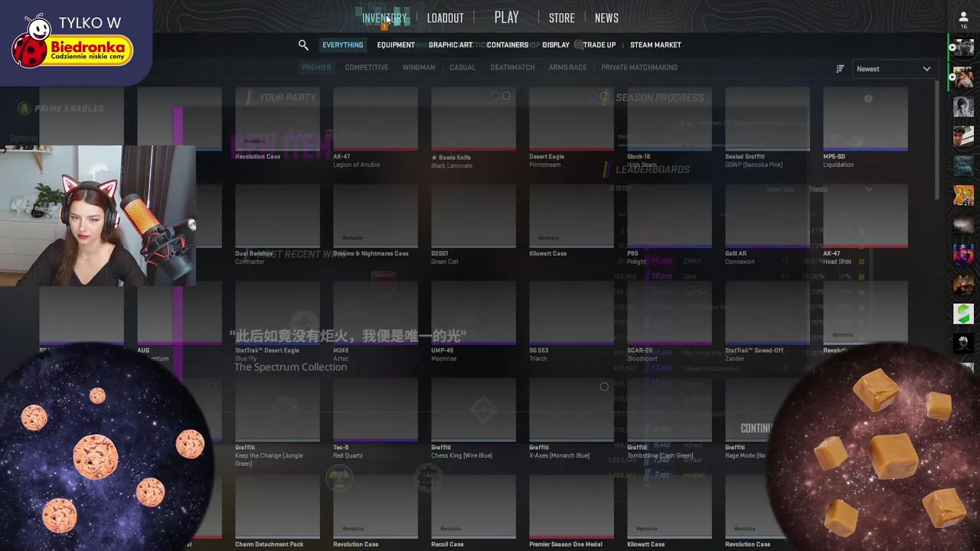Select the G3SG1 Green Cell item
Viewport: 980px width, 551px height.
(473, 226)
